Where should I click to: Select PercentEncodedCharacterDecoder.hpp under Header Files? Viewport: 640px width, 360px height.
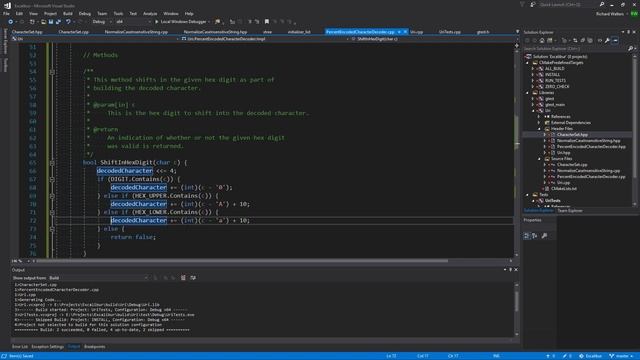[591, 147]
